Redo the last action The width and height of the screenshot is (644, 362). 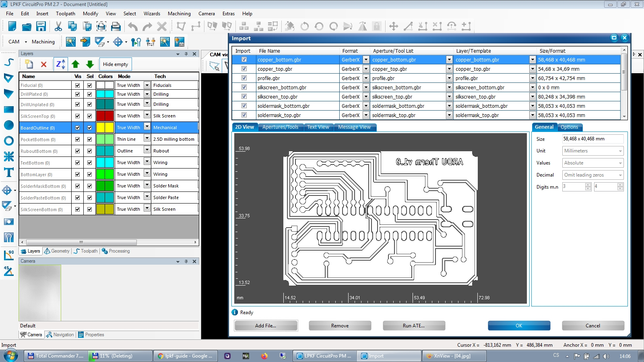click(147, 27)
